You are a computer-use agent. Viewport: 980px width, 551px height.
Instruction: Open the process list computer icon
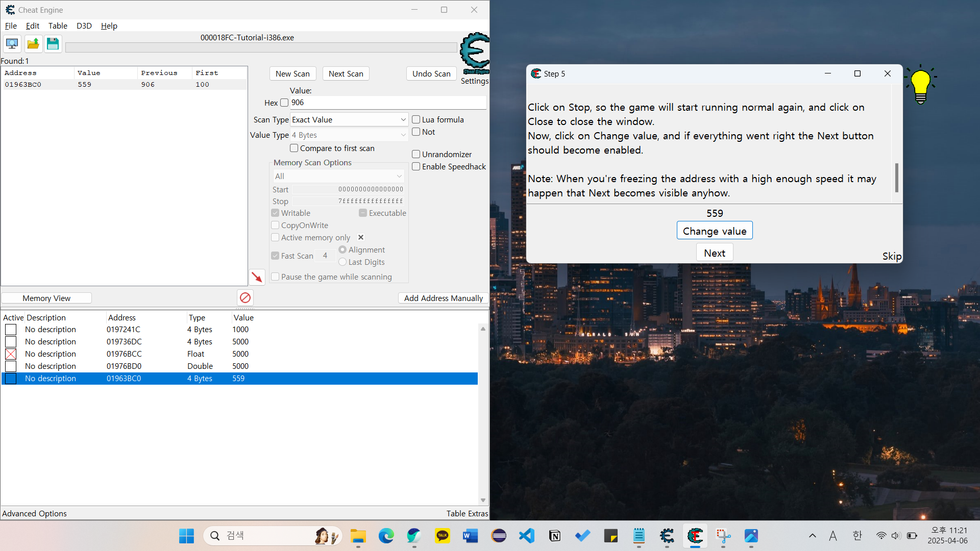12,44
